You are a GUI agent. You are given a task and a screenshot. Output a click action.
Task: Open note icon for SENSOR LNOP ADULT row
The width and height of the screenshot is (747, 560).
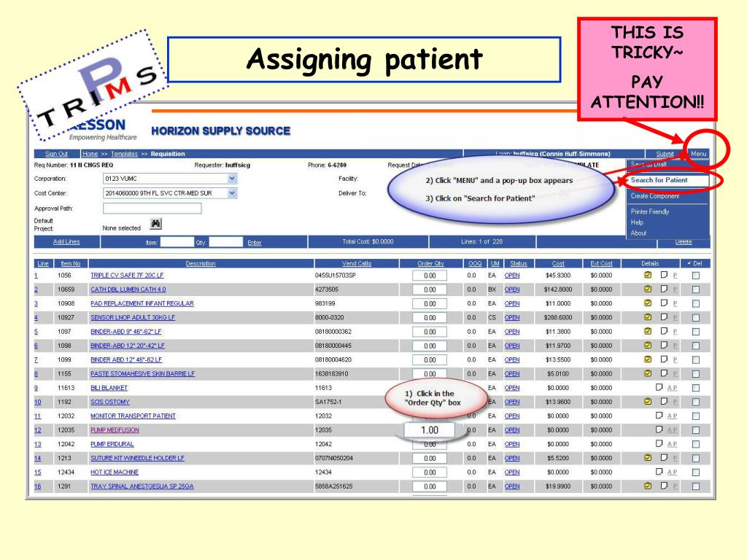664,316
